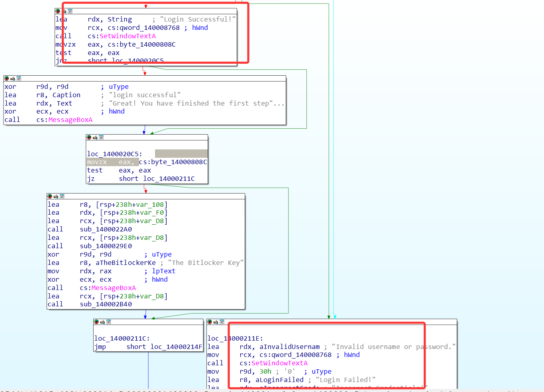Click the graph icon on loc_1400020C5 block
This screenshot has width=544, height=392.
click(x=101, y=137)
